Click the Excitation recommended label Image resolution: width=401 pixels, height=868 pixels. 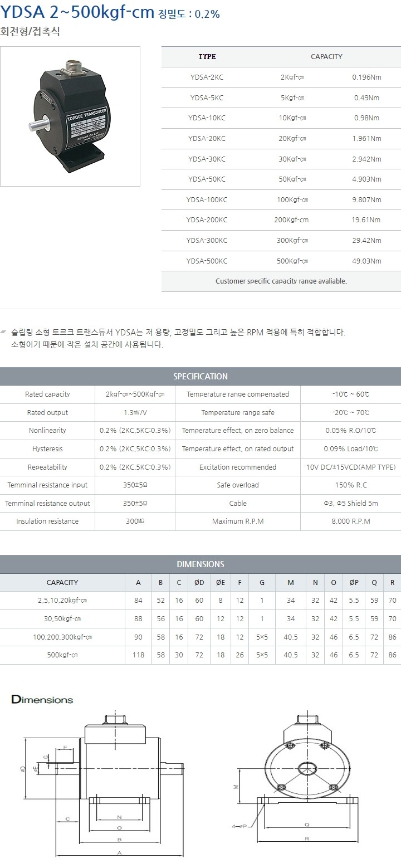pos(238,467)
